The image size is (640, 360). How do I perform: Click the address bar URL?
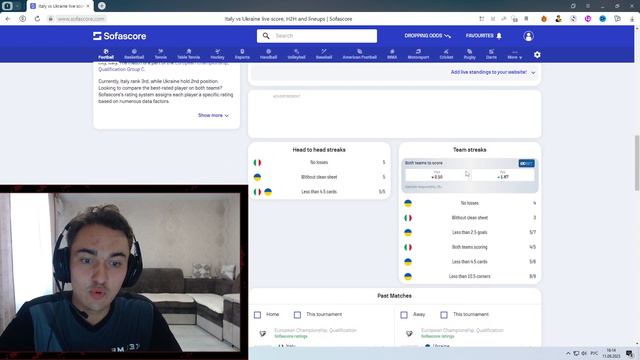[x=81, y=19]
